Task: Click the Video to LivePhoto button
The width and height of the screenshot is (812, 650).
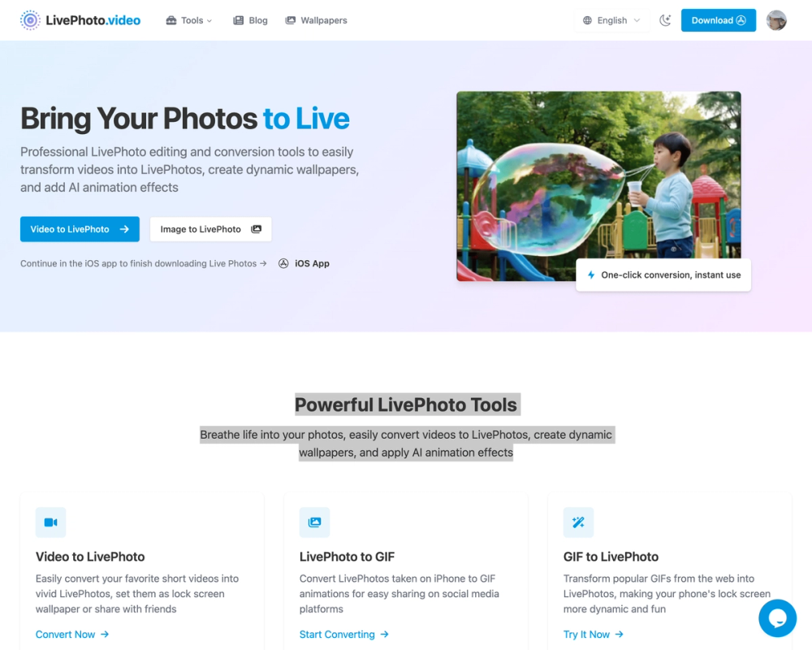Action: (80, 229)
